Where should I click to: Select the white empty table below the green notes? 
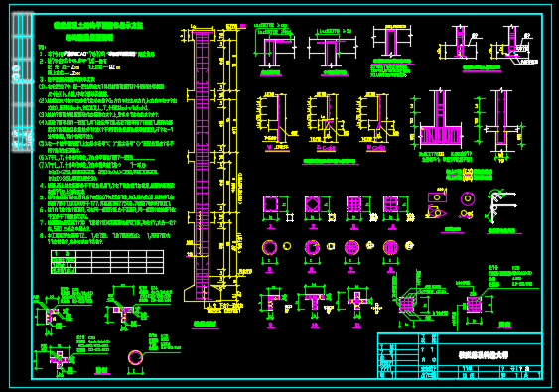tap(107, 262)
